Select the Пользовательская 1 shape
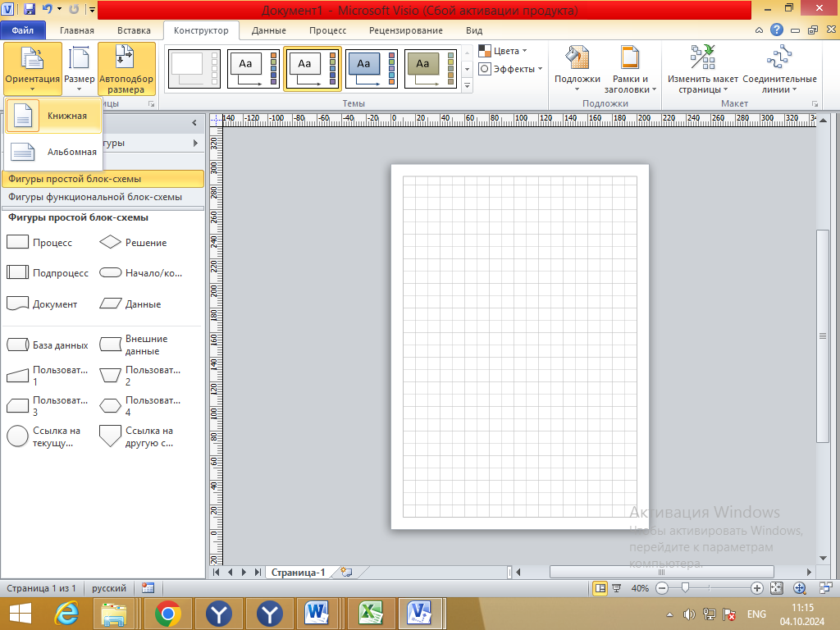 point(47,376)
